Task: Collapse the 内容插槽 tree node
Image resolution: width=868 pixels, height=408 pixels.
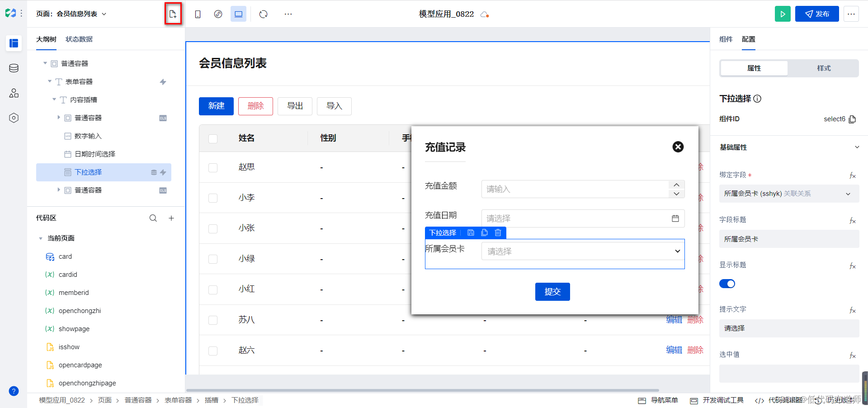Action: coord(54,100)
